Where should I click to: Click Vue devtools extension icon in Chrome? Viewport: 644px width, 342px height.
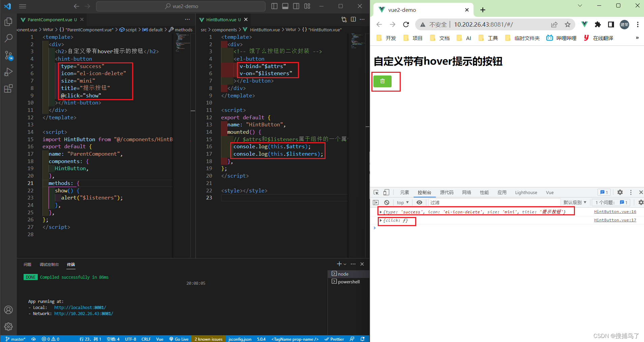click(x=584, y=24)
